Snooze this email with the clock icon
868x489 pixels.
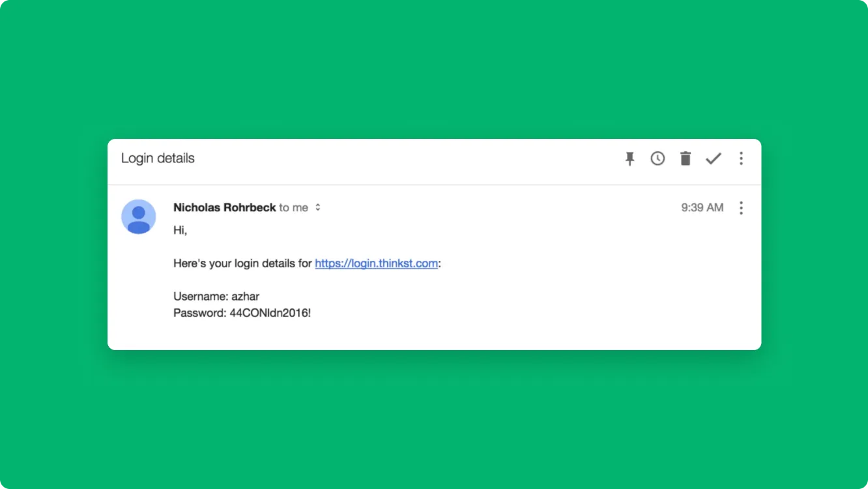(658, 158)
